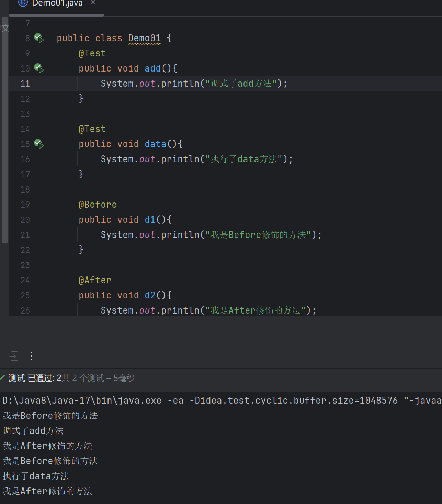The height and width of the screenshot is (504, 442).
Task: Select the Demo01.java tab
Action: point(57,3)
